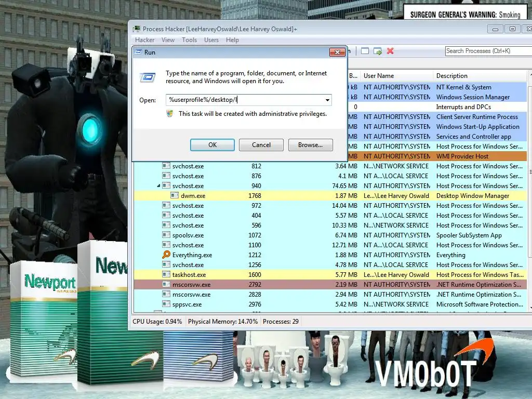The height and width of the screenshot is (399, 532).
Task: Open the Tools menu
Action: [189, 39]
